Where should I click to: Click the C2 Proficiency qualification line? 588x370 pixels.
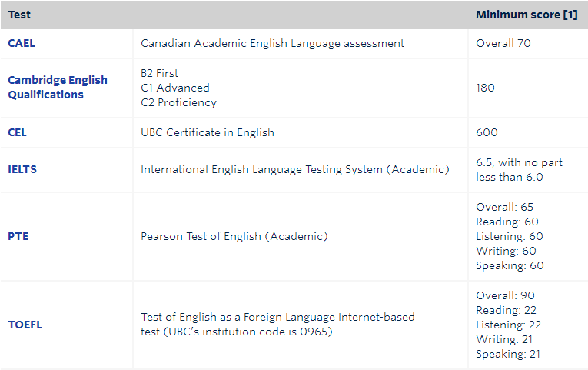tap(178, 102)
